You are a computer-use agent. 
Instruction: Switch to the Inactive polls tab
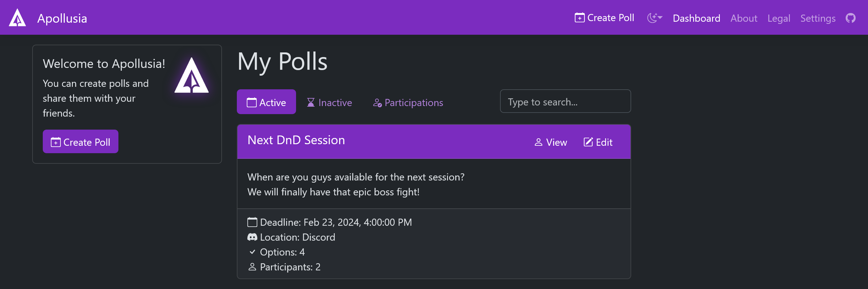[329, 102]
